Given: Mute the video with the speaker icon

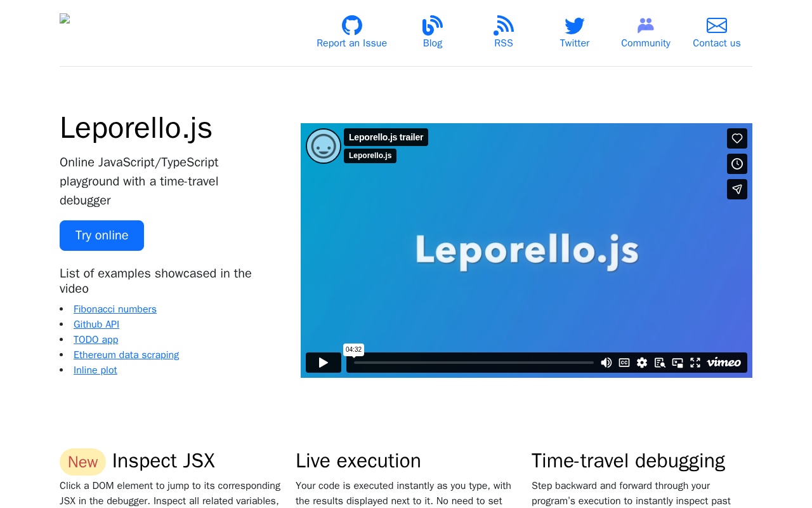Looking at the screenshot, I should click(x=606, y=363).
